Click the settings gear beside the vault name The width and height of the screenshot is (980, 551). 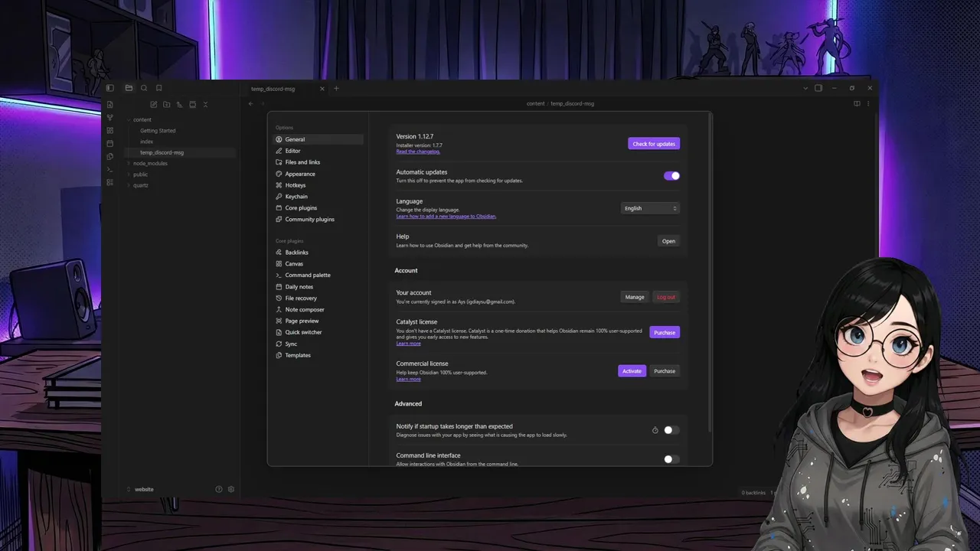[231, 489]
